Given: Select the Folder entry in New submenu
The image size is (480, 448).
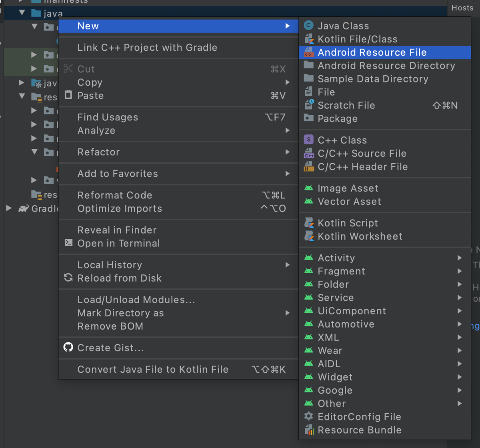Looking at the screenshot, I should click(x=385, y=284).
